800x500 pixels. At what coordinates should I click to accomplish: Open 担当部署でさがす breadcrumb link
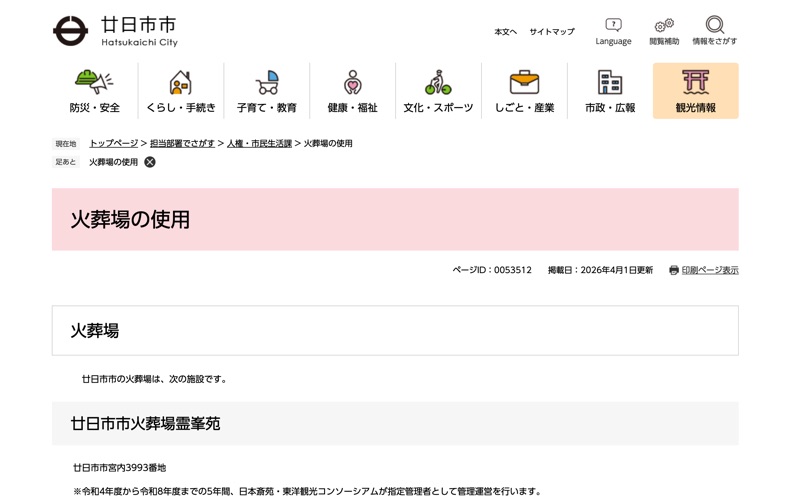[182, 143]
